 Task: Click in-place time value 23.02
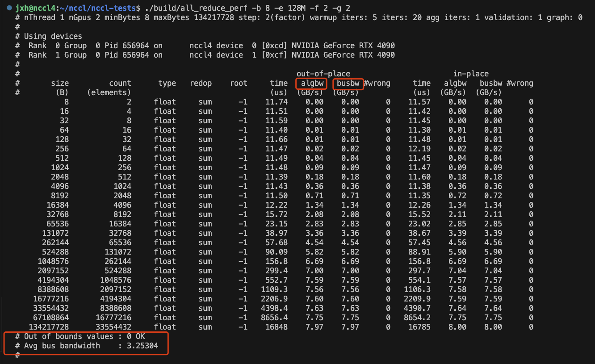[x=419, y=224]
